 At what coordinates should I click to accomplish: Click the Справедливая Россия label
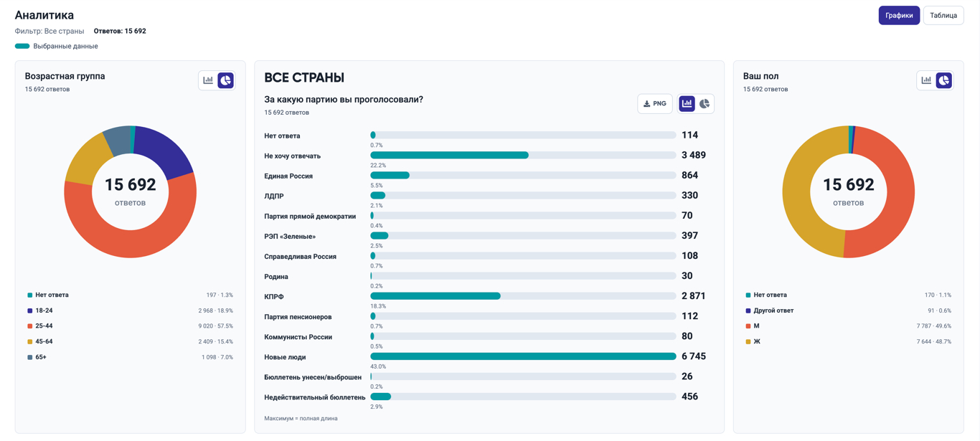301,257
